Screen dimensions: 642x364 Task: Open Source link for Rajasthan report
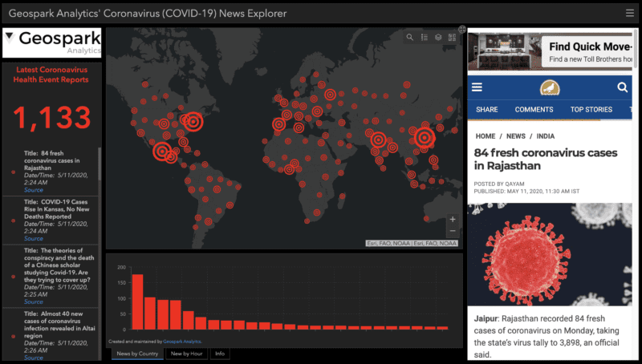[x=34, y=190]
